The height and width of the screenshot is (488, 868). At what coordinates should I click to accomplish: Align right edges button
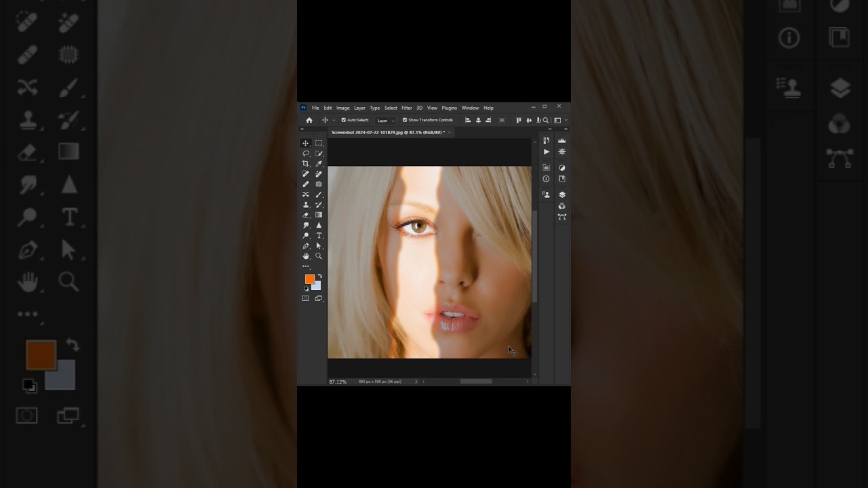click(x=488, y=120)
